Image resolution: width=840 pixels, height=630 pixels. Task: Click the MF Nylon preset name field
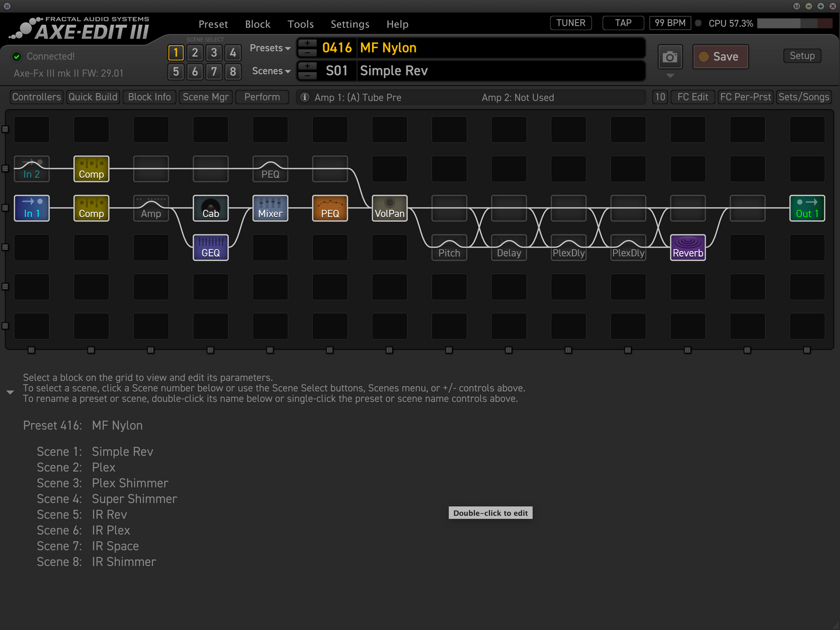click(500, 48)
